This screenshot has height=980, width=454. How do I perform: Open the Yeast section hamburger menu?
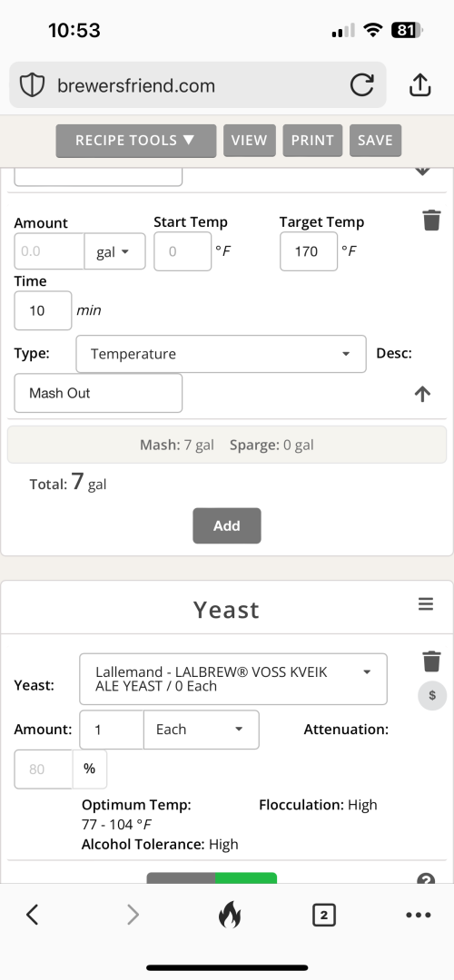click(x=426, y=603)
